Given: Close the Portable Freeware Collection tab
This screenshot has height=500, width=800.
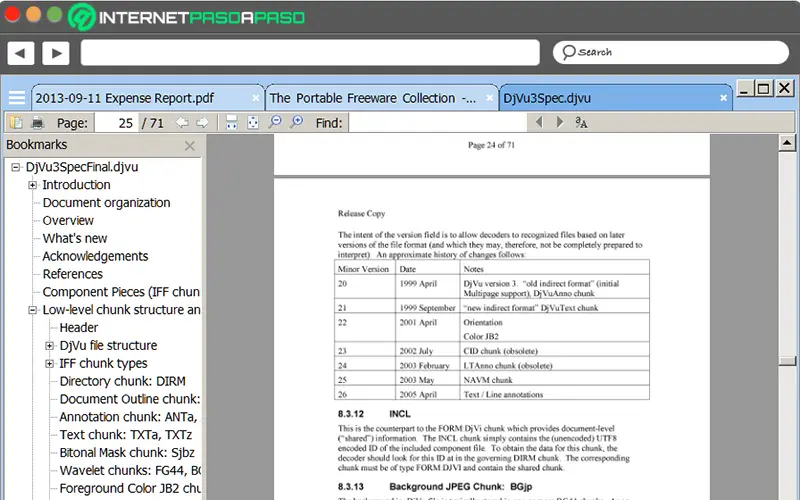Looking at the screenshot, I should pos(489,98).
